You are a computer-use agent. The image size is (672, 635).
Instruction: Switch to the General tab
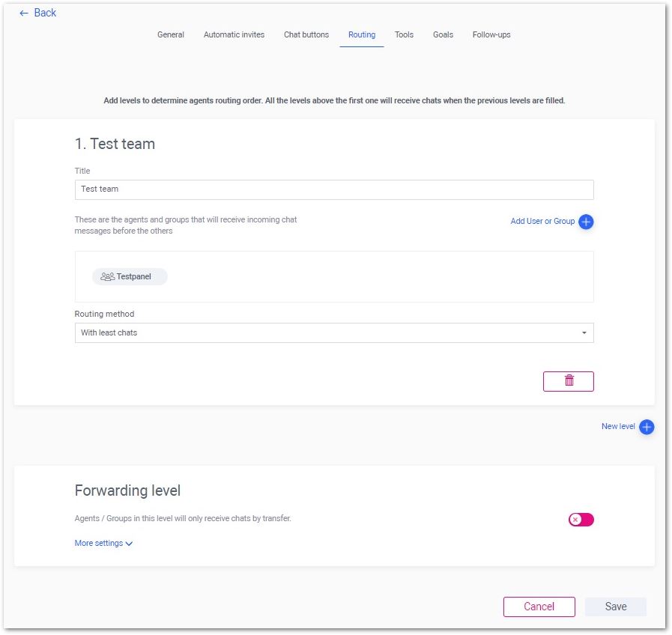(171, 34)
